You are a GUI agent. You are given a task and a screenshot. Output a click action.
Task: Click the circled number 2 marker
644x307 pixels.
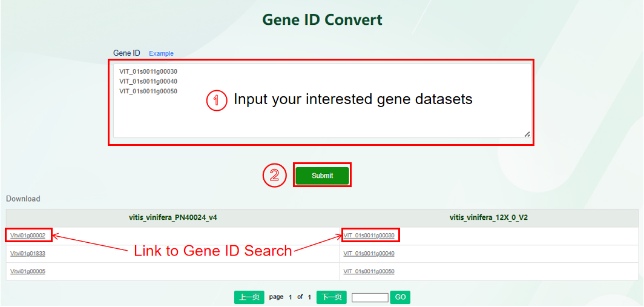[274, 175]
